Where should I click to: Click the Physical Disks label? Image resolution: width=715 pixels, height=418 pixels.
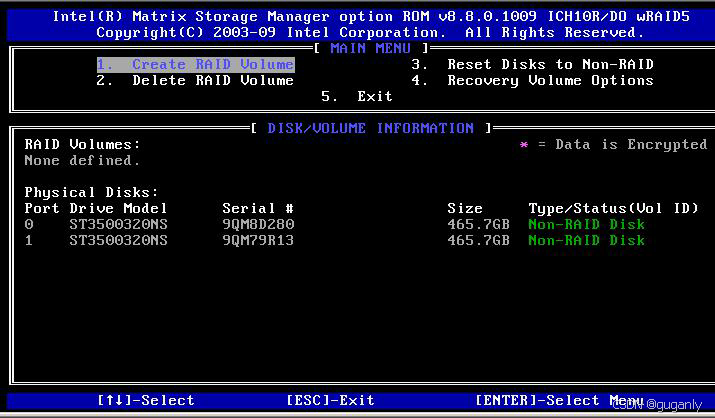(91, 192)
